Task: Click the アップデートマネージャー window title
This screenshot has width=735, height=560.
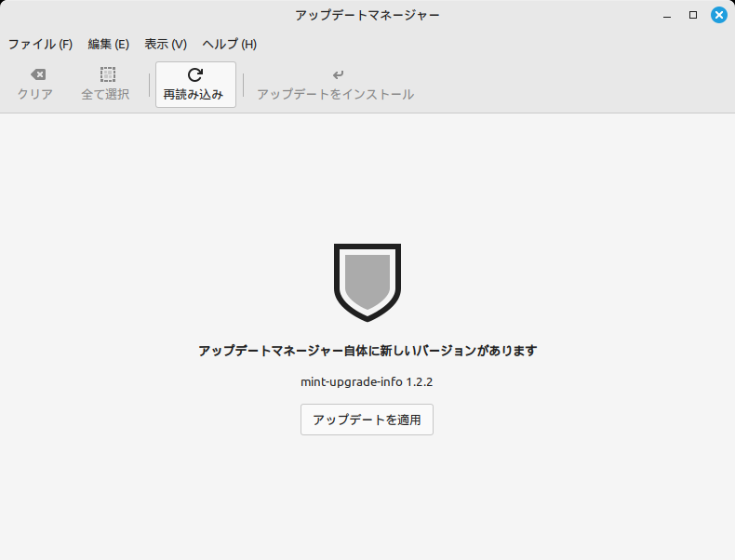Action: coord(367,15)
